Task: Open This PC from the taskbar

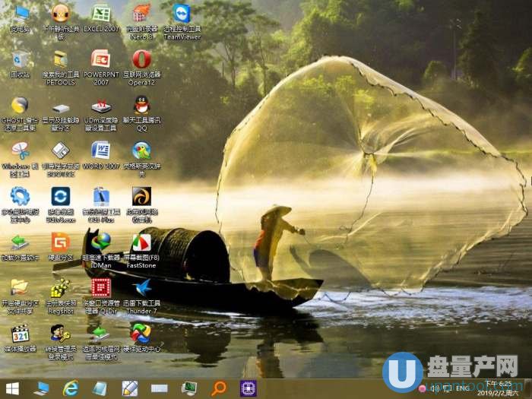Action: click(x=42, y=389)
